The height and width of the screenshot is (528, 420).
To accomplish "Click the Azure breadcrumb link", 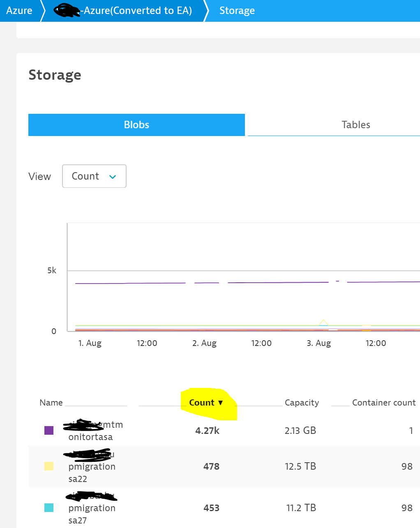I will tap(19, 11).
